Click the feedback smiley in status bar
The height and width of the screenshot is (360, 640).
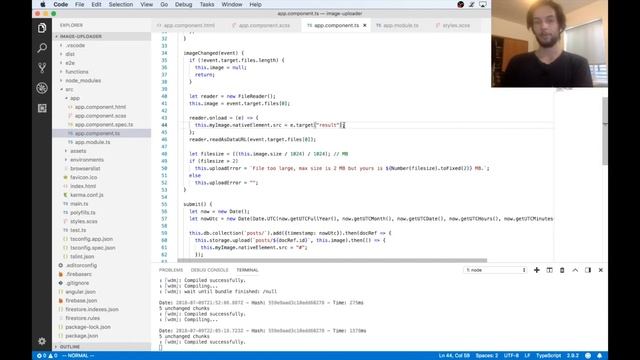point(588,356)
